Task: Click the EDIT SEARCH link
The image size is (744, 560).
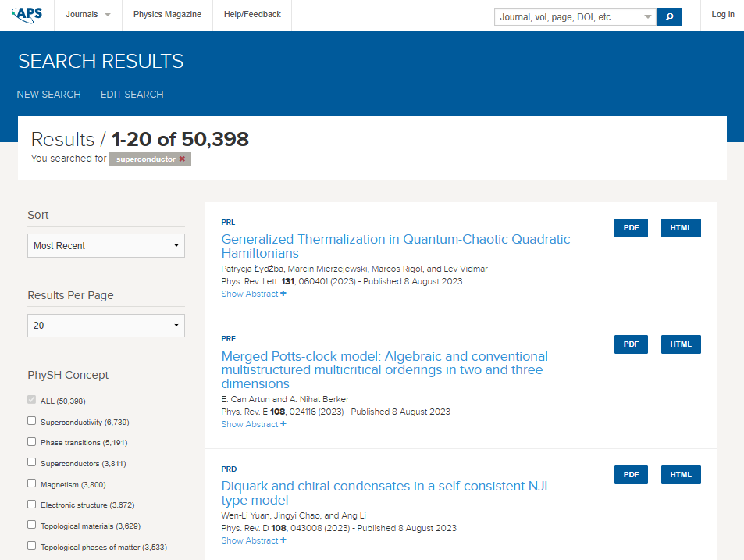Action: [132, 94]
